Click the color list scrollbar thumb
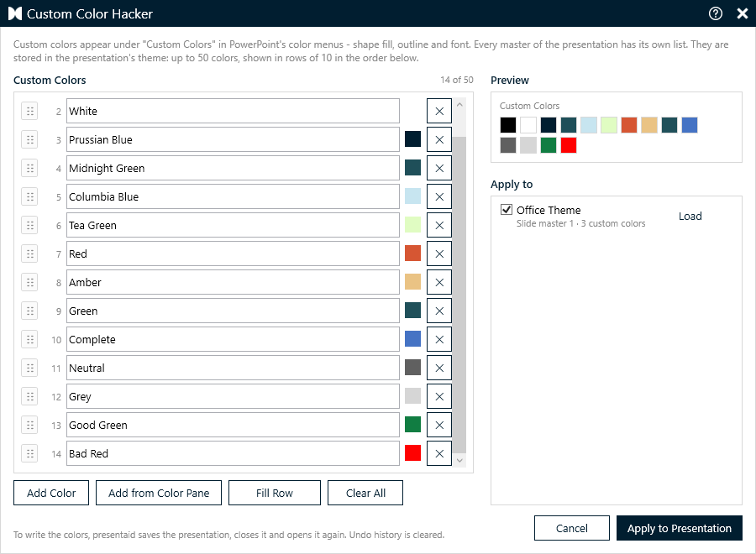The image size is (756, 554). (459, 295)
